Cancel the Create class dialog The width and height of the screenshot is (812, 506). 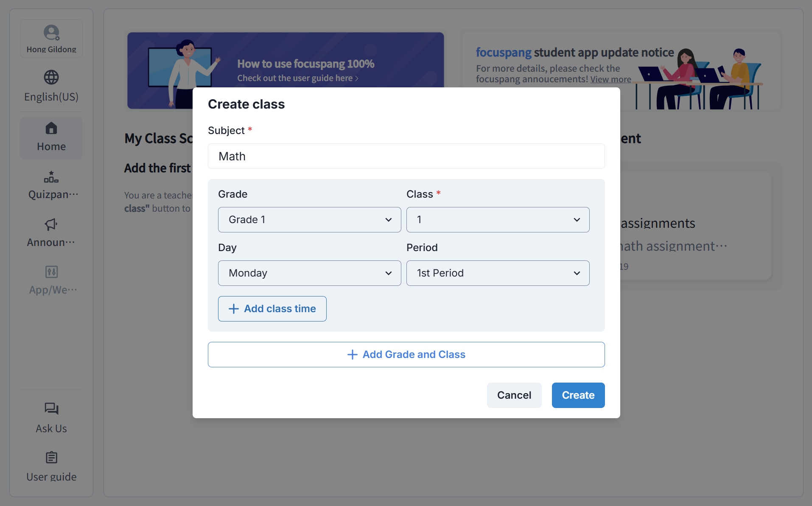tap(514, 395)
